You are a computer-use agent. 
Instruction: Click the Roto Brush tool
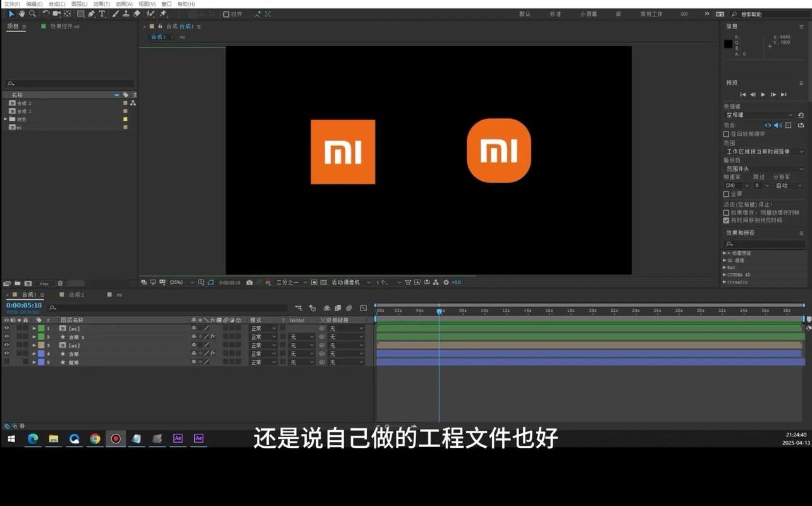tap(149, 14)
